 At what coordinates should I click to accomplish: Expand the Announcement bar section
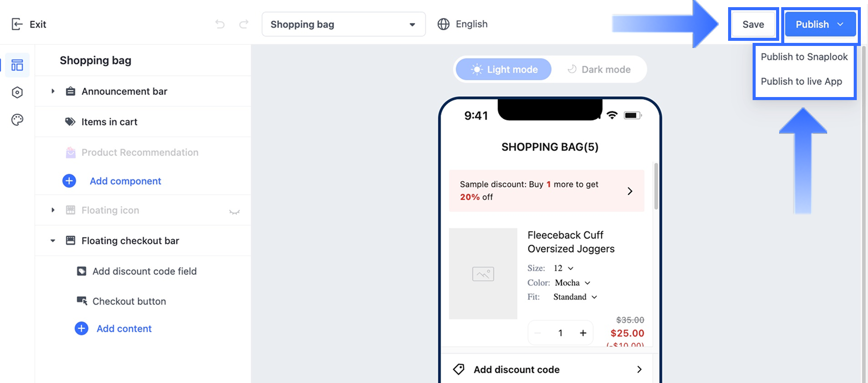point(53,91)
